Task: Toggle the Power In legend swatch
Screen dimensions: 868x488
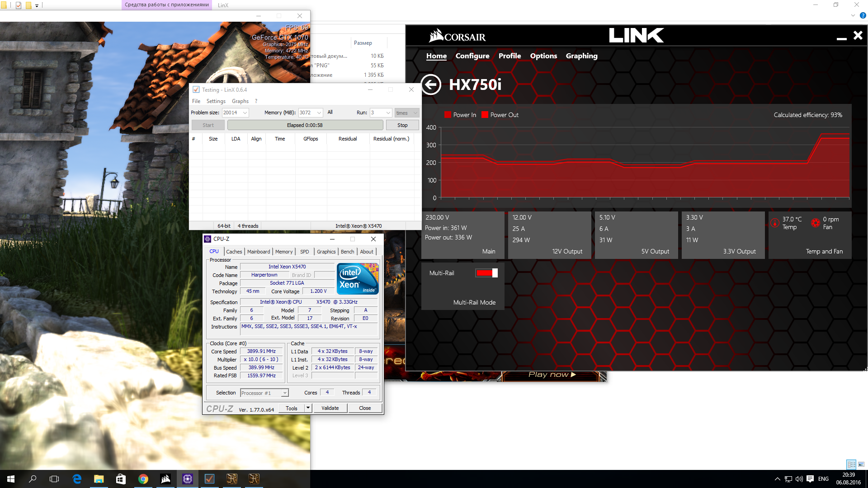Action: point(448,115)
